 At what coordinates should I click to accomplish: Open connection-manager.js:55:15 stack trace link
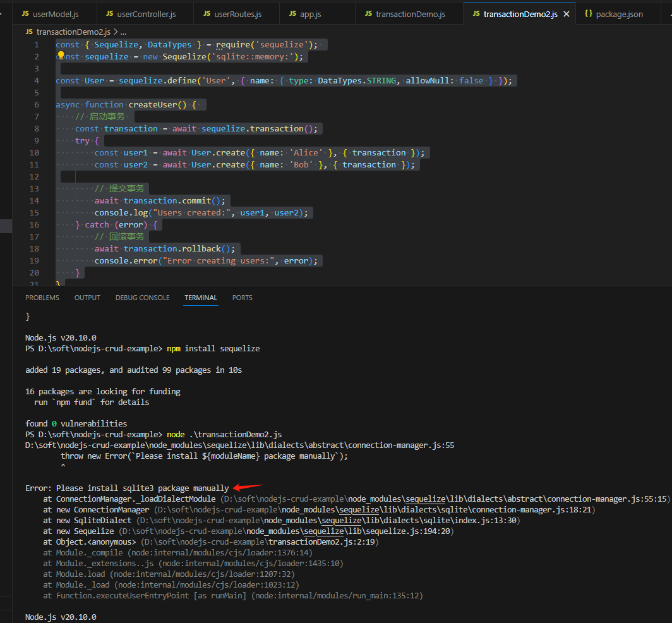click(446, 499)
